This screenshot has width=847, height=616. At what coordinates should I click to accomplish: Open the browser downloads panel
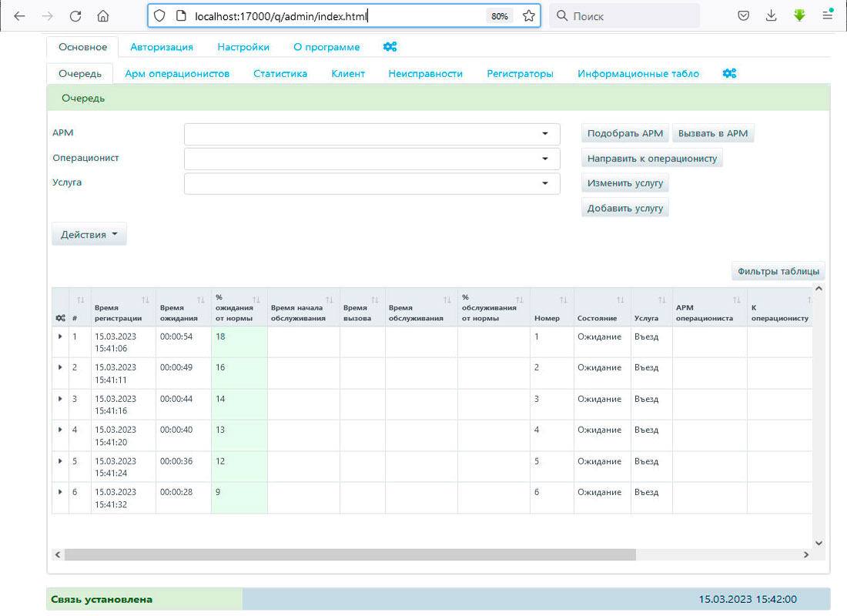771,16
